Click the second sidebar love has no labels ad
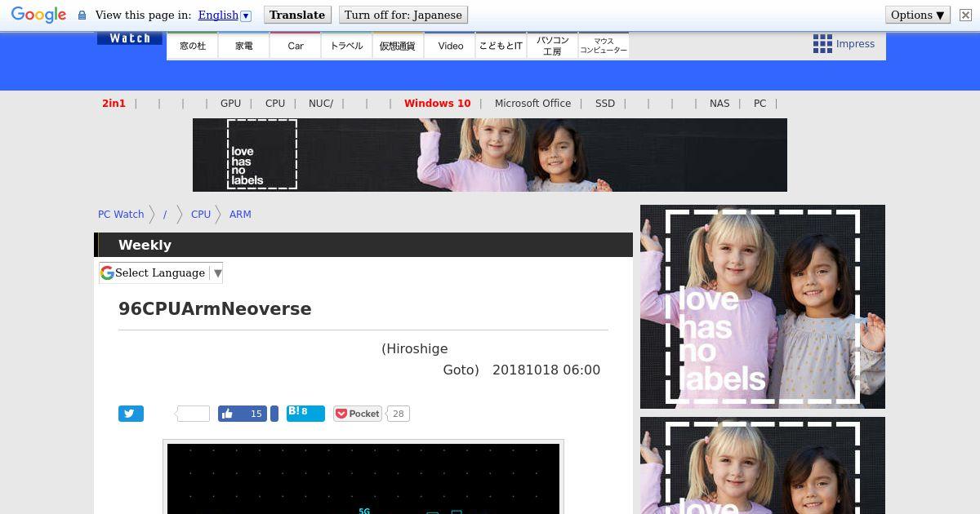This screenshot has height=514, width=980. [x=763, y=465]
